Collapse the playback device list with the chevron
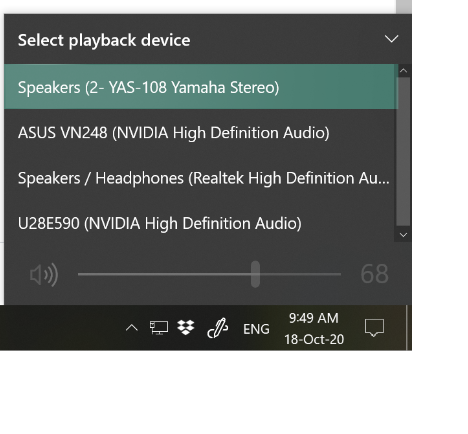Screen dimensions: 468x434 [391, 39]
